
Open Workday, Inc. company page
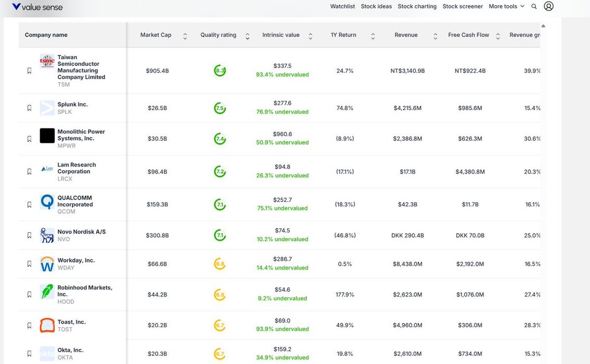tap(76, 260)
